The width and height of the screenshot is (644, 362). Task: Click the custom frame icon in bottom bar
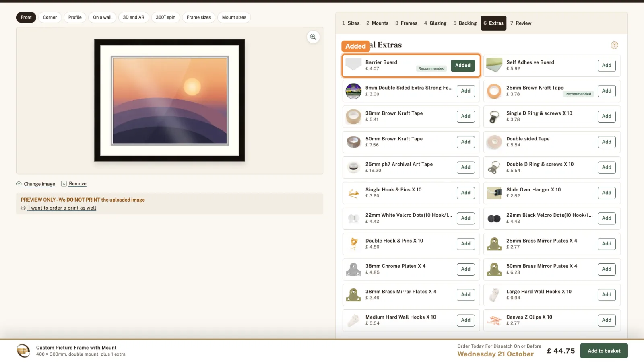23,351
